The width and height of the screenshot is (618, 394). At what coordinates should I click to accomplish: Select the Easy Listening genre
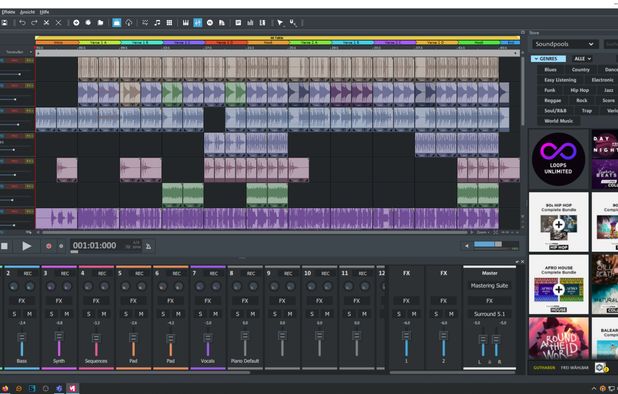(x=560, y=80)
